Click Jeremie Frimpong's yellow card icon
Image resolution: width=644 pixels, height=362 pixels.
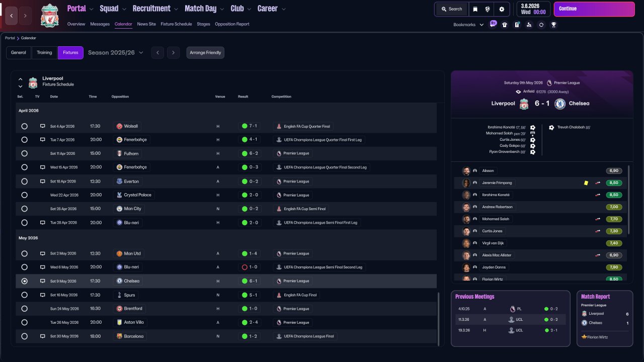pos(586,183)
